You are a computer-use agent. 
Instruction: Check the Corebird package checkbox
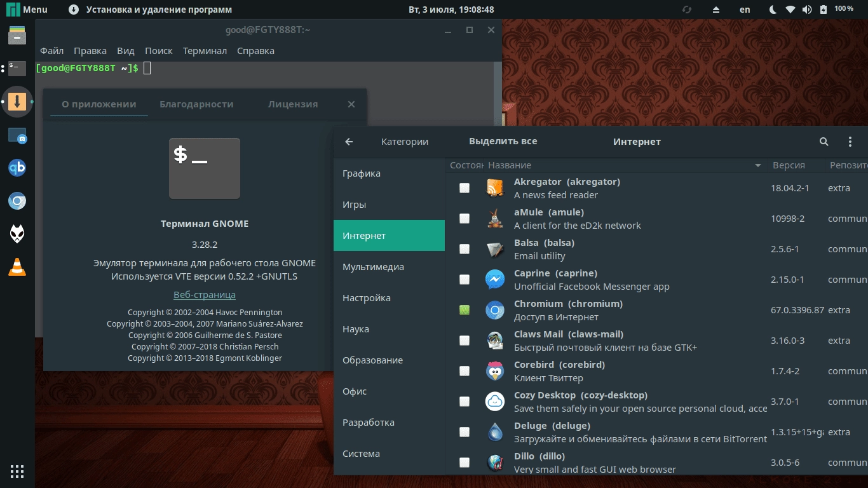click(x=465, y=371)
